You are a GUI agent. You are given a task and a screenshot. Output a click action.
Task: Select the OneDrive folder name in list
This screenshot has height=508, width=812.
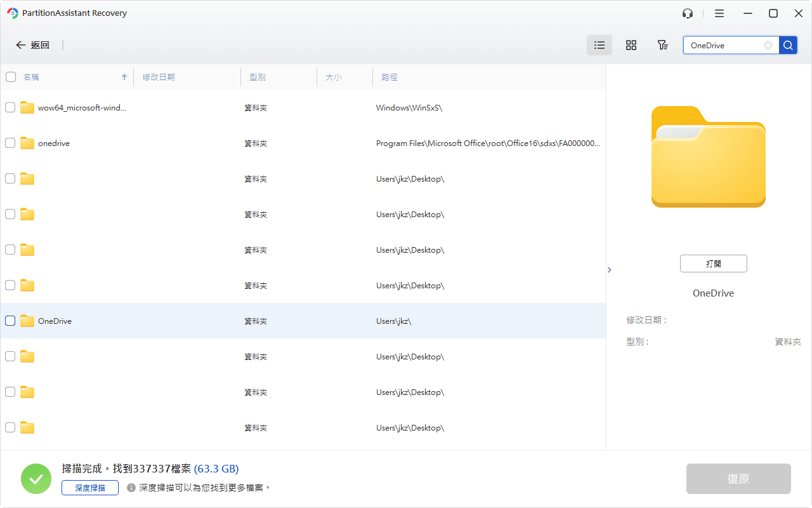[x=55, y=321]
